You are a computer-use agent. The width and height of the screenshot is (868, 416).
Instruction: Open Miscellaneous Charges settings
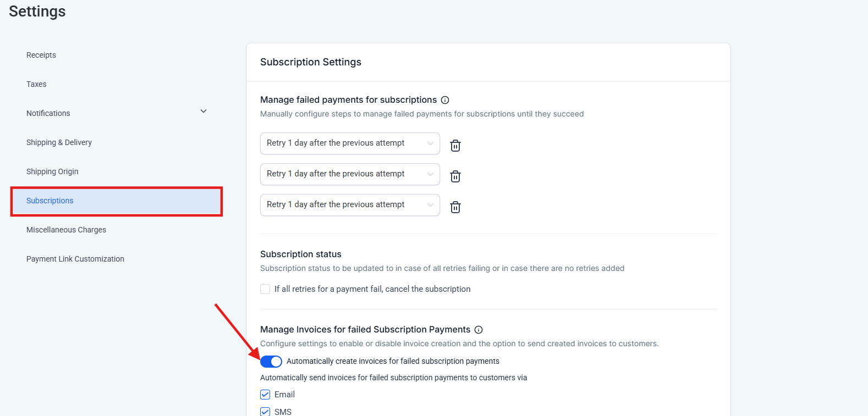[x=66, y=230]
